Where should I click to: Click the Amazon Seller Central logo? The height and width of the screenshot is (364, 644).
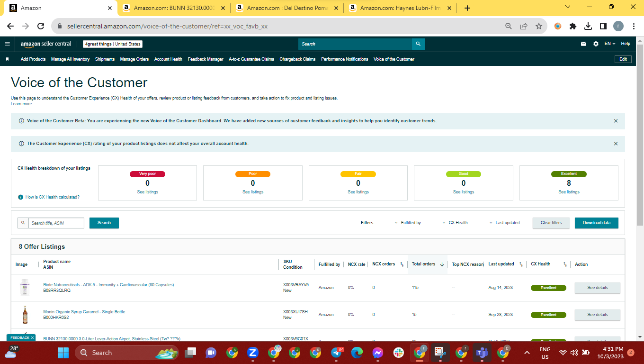point(45,44)
